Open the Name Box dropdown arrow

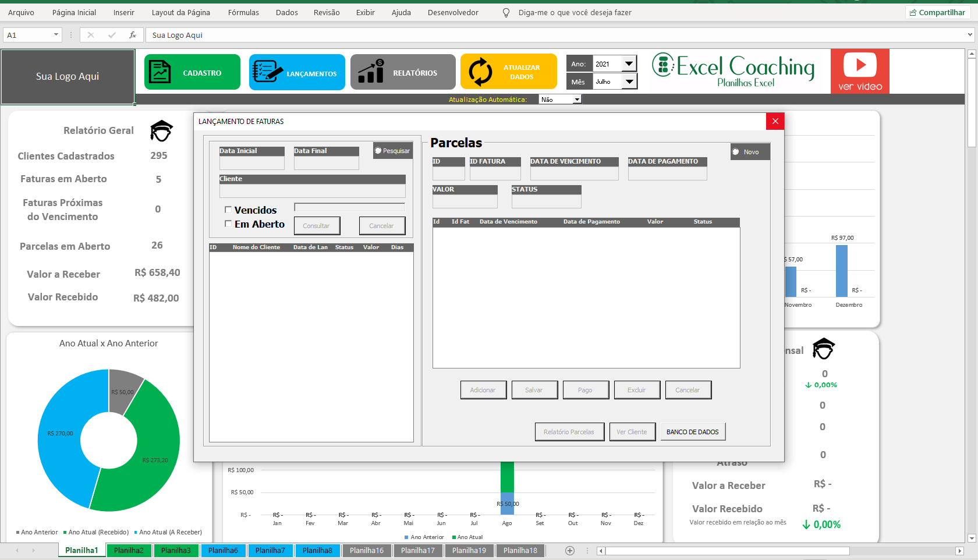coord(56,35)
